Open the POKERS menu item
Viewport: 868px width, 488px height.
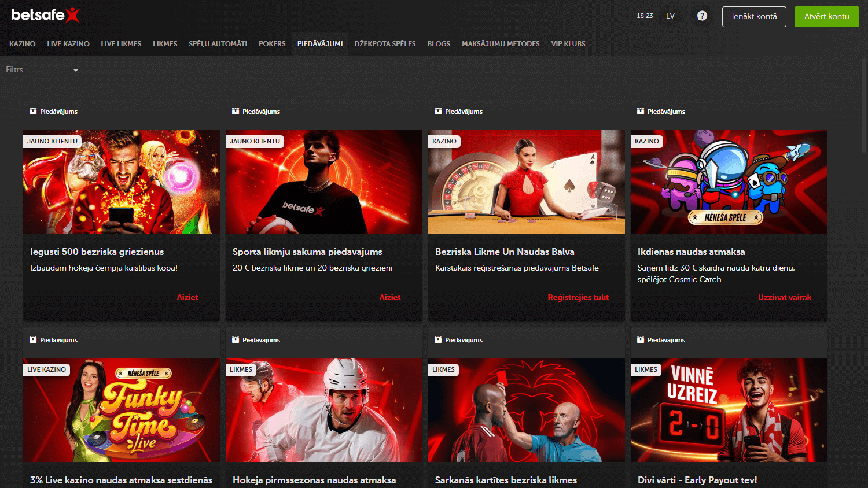click(x=272, y=43)
